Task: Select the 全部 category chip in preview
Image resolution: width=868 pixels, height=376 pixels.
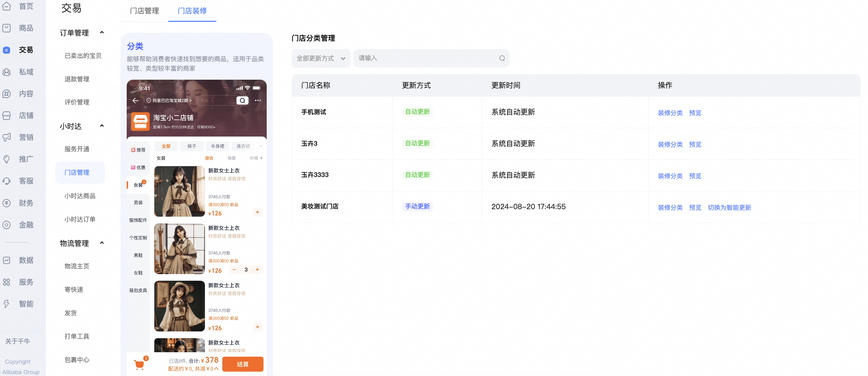Action: pos(166,146)
